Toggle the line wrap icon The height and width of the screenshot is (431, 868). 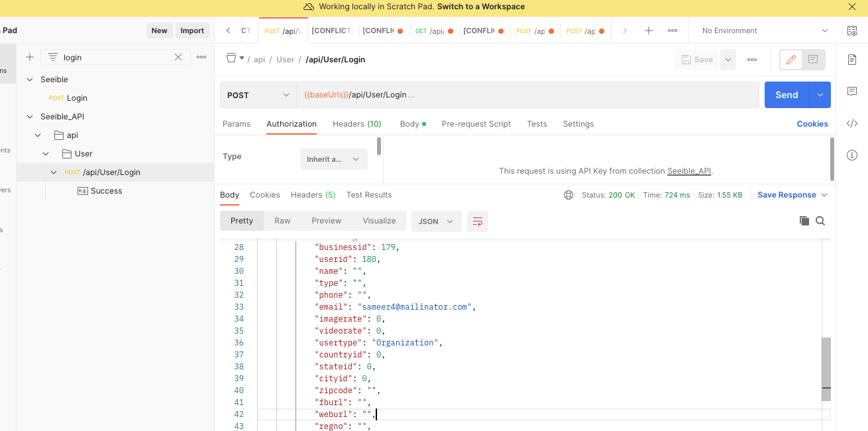pyautogui.click(x=478, y=221)
